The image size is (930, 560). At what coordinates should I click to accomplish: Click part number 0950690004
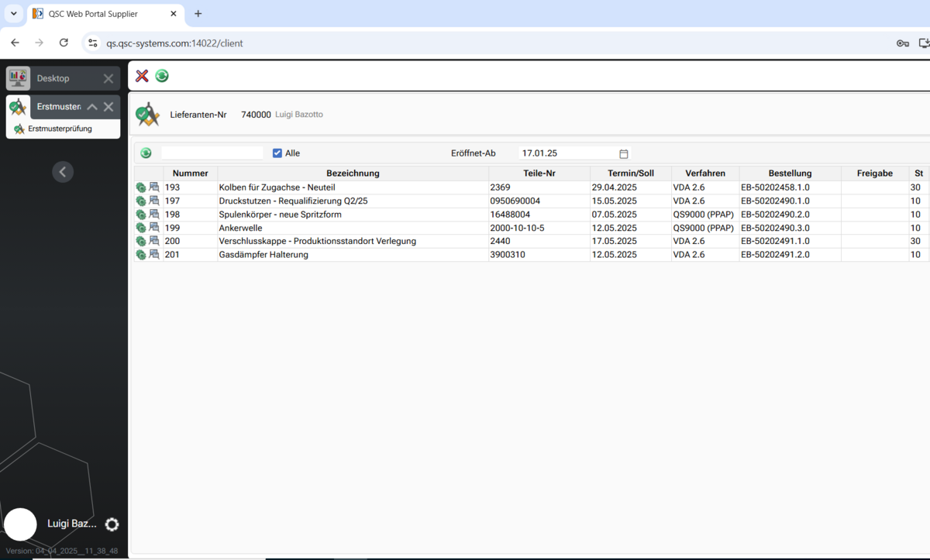(515, 201)
